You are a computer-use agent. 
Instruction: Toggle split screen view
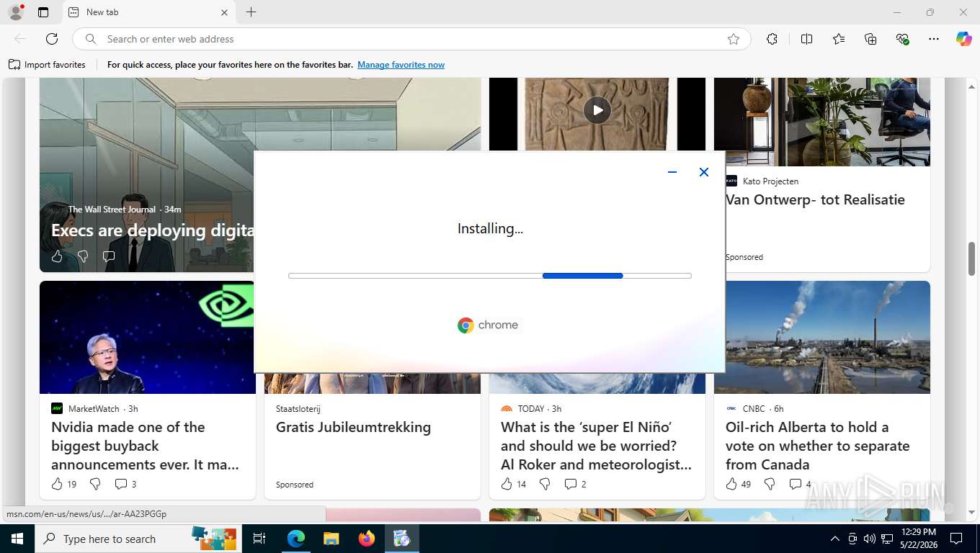click(x=806, y=39)
